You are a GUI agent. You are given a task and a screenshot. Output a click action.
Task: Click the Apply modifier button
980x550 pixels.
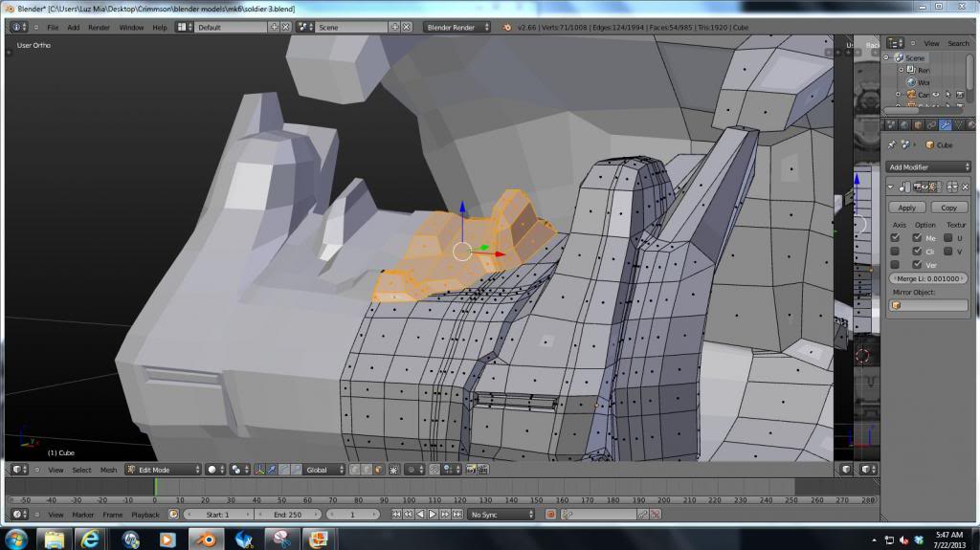906,207
